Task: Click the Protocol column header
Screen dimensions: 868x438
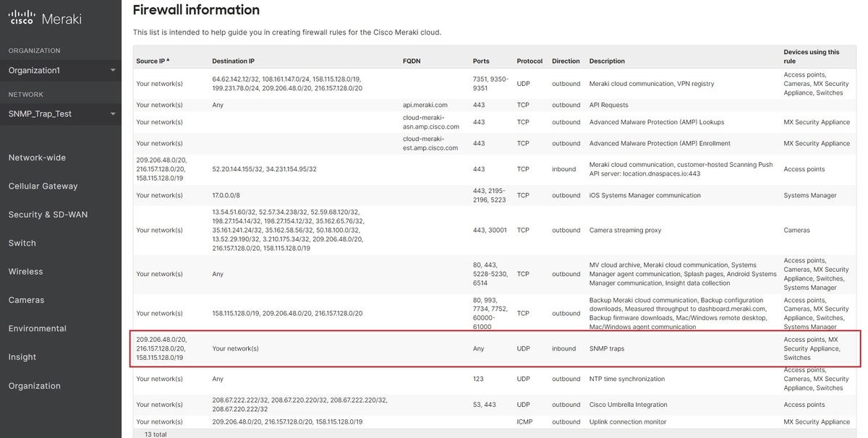Action: click(x=529, y=61)
